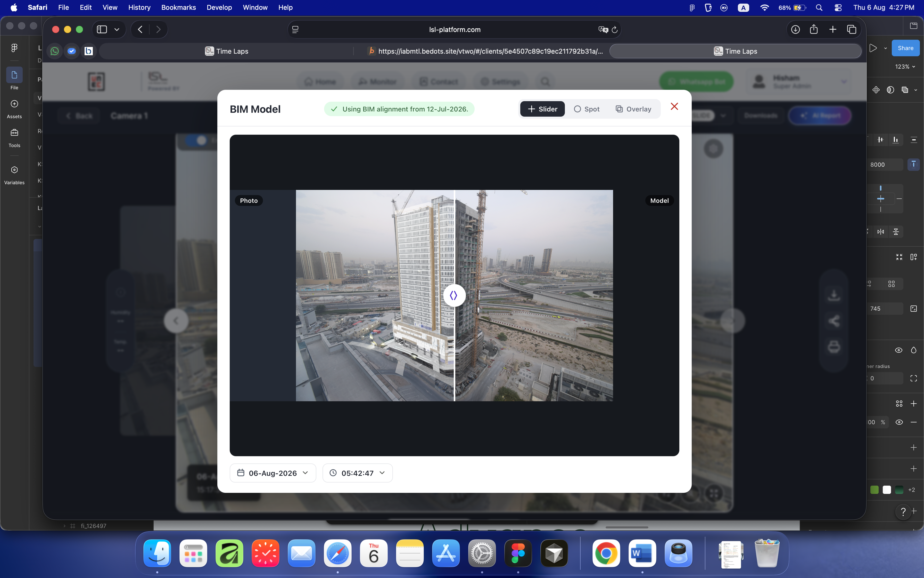The image size is (924, 578).
Task: Open the pinned WhatsApp tab
Action: 55,51
